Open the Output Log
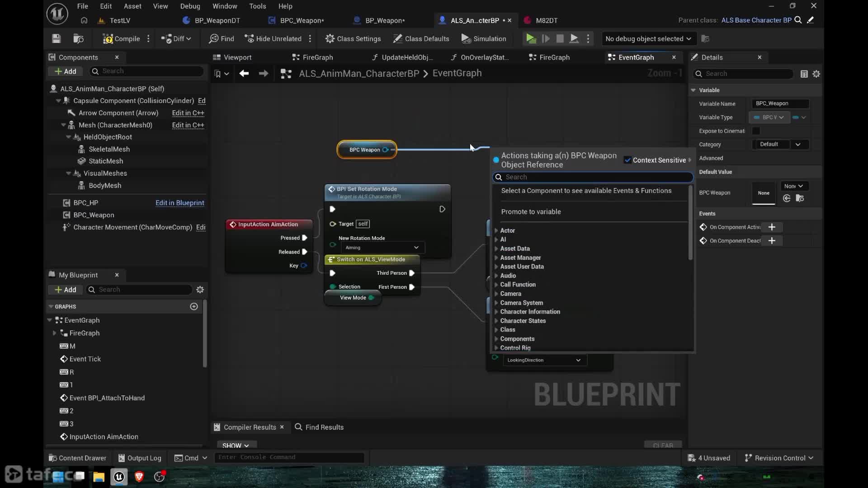This screenshot has height=488, width=868. 139,458
